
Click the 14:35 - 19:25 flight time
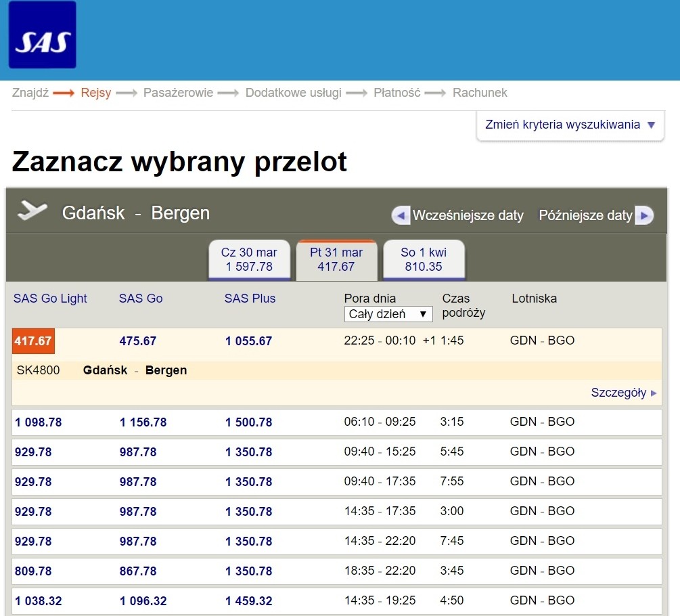click(x=380, y=600)
